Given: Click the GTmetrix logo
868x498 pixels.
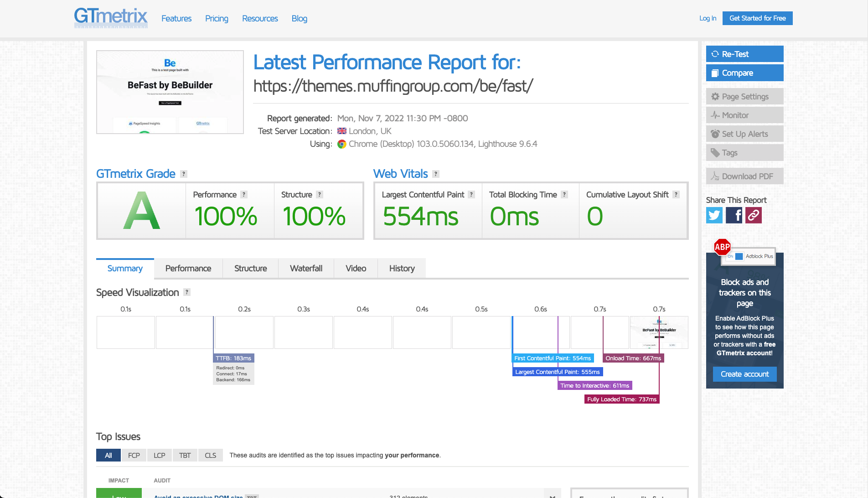Looking at the screenshot, I should point(111,18).
